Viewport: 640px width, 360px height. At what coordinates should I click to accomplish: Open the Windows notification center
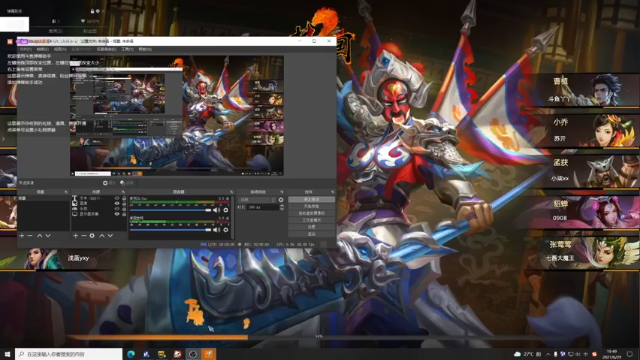pyautogui.click(x=630, y=354)
